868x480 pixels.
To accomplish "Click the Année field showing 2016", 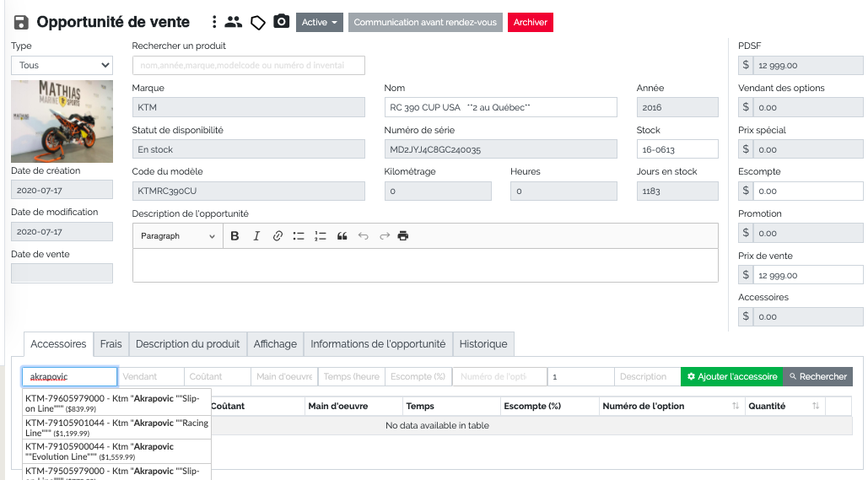I will pos(677,107).
